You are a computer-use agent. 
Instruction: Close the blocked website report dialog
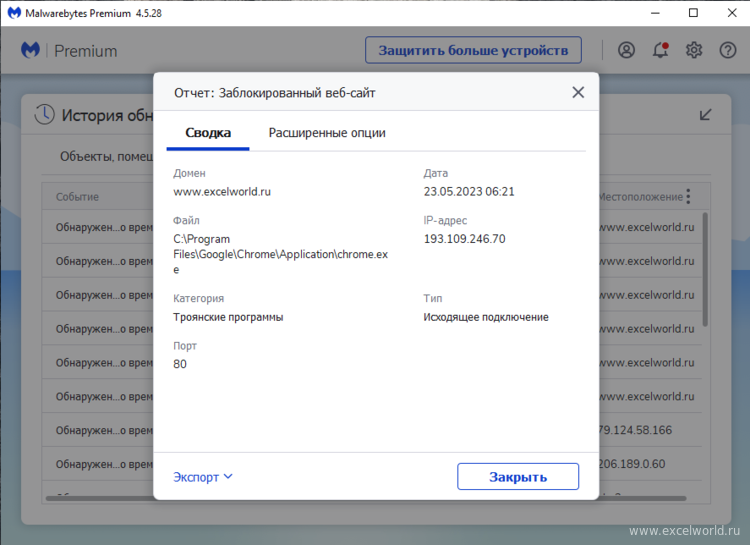tap(578, 92)
